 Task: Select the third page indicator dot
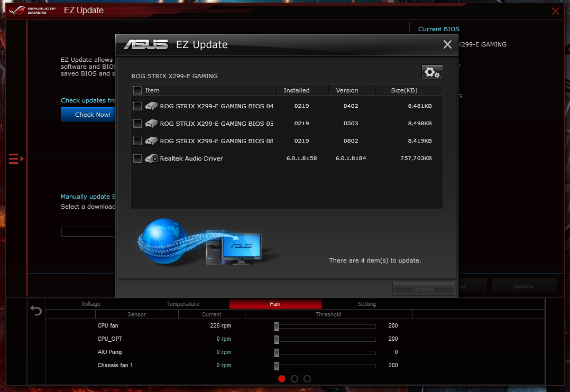tap(307, 379)
